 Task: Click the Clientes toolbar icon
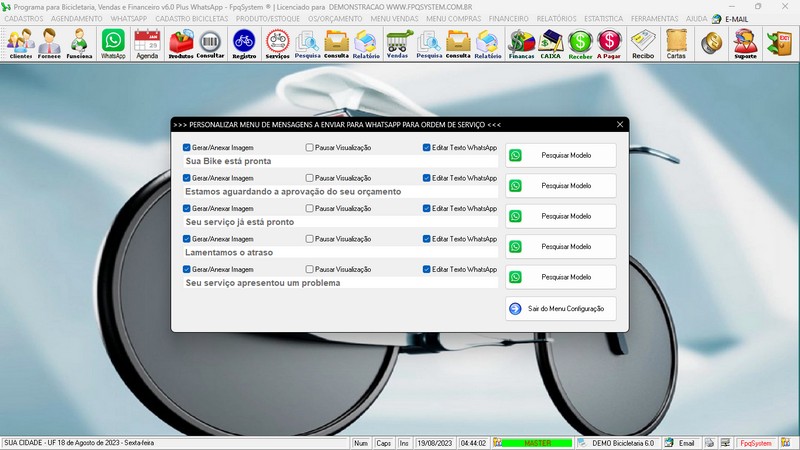point(20,43)
